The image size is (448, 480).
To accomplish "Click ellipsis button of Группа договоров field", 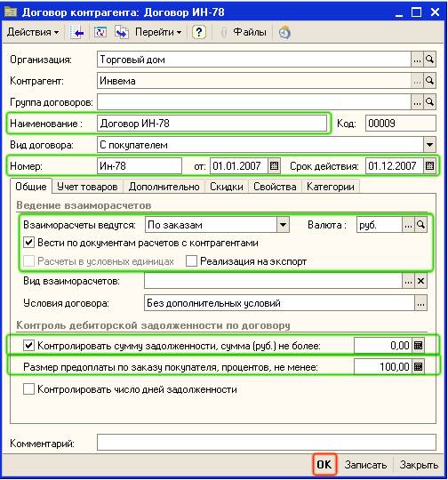I will coord(417,102).
